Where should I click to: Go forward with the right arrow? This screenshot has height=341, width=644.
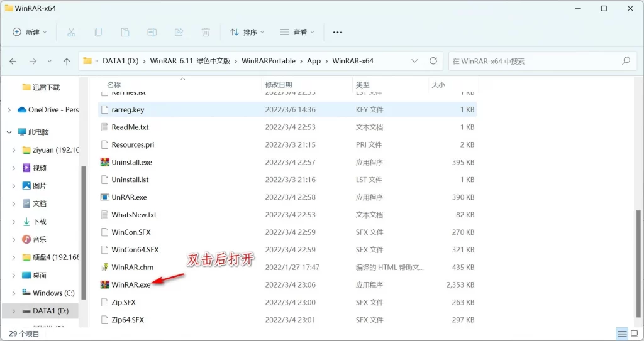coord(33,61)
